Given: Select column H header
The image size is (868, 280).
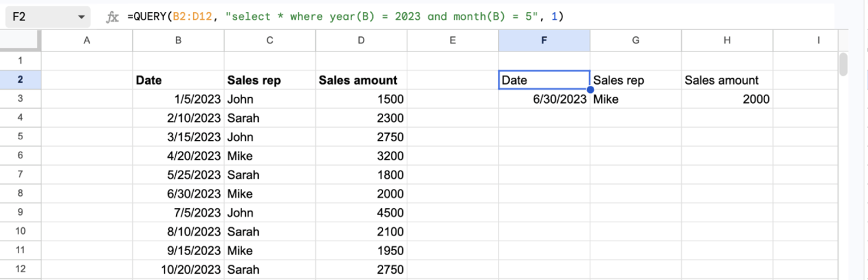Looking at the screenshot, I should [728, 40].
